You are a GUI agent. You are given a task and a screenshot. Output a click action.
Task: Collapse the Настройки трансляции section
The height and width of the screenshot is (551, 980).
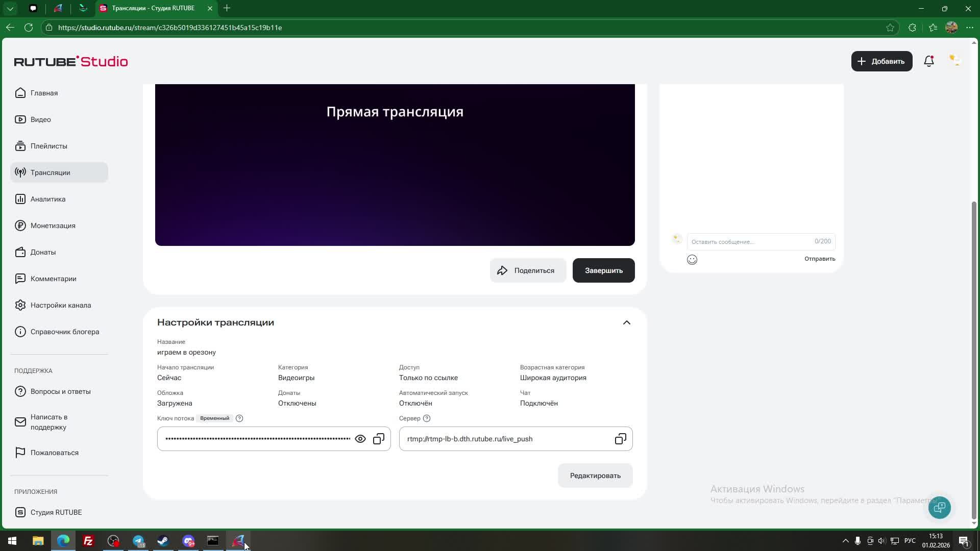[x=626, y=322]
